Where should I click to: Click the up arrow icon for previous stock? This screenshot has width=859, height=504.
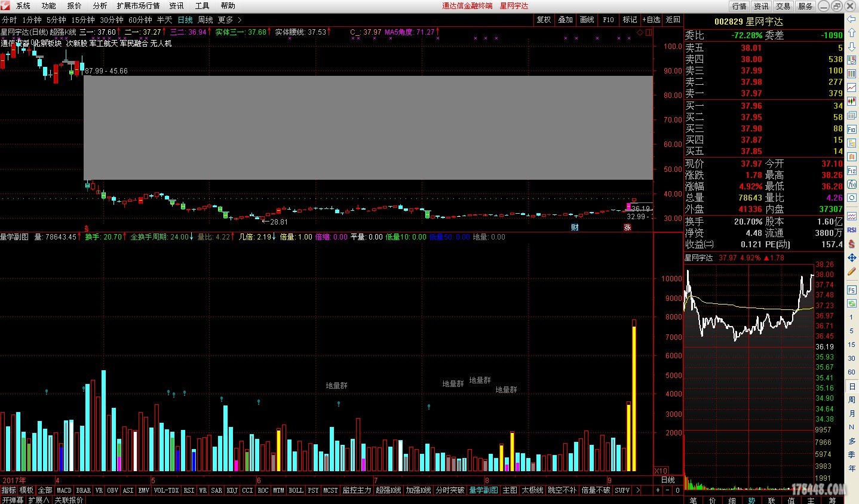click(x=852, y=33)
